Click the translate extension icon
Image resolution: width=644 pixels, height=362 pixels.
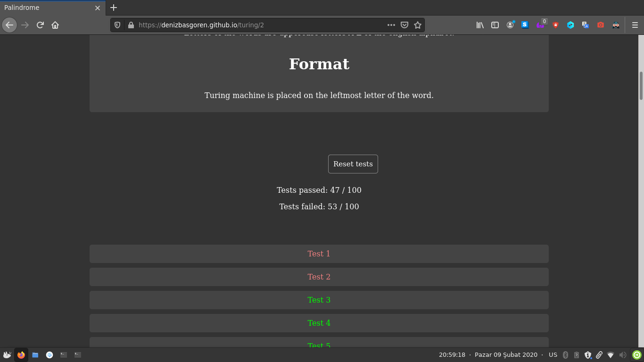(585, 25)
